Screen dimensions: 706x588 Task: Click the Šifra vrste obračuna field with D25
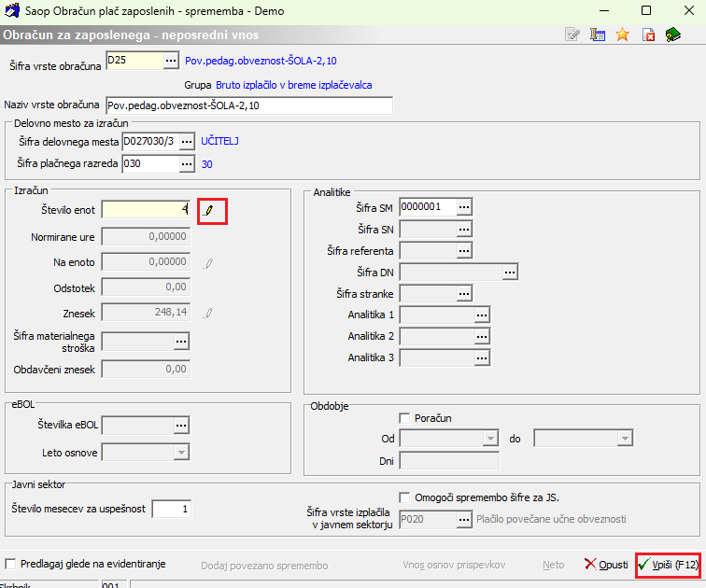pyautogui.click(x=134, y=61)
